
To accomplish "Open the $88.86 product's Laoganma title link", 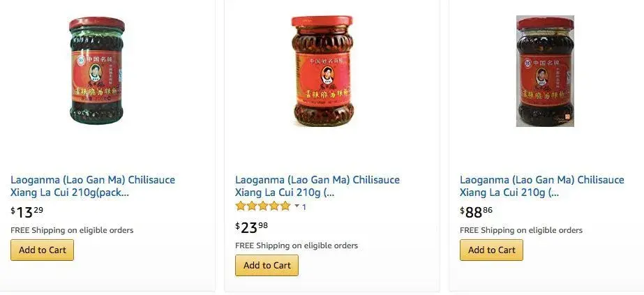I will (x=541, y=186).
